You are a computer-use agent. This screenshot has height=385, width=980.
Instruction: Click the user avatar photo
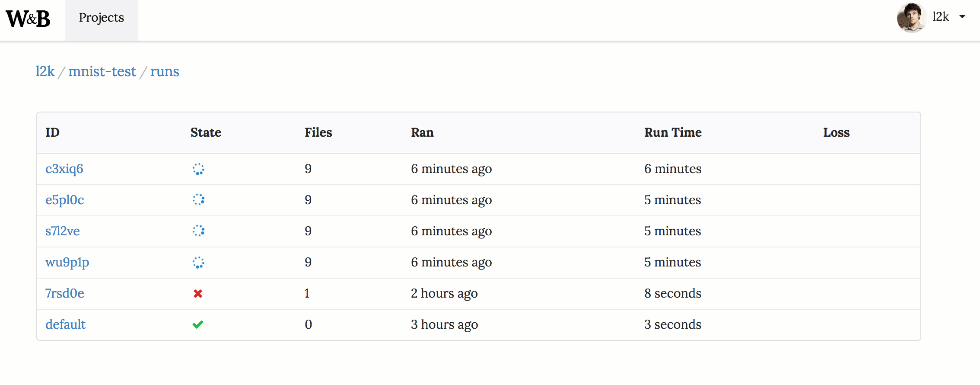click(911, 17)
